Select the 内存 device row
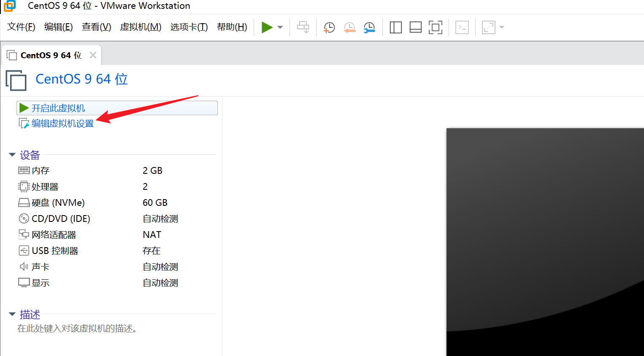This screenshot has height=356, width=644. point(116,170)
